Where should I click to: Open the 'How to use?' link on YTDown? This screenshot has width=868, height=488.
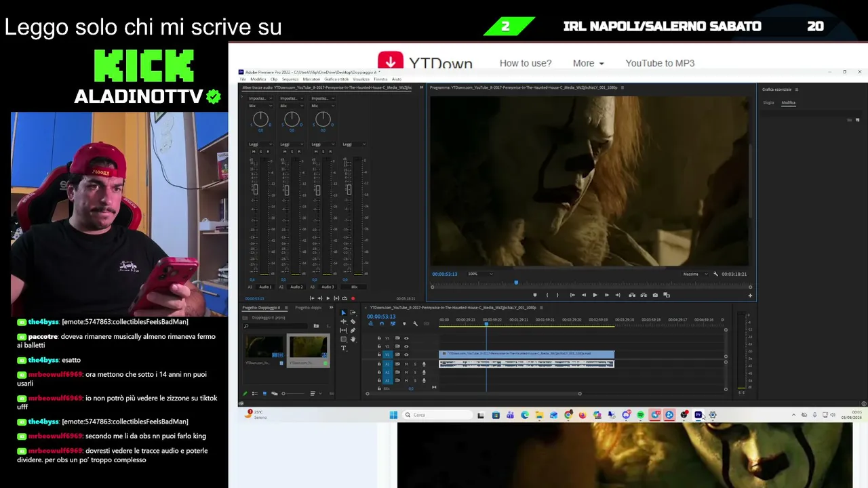tap(526, 63)
